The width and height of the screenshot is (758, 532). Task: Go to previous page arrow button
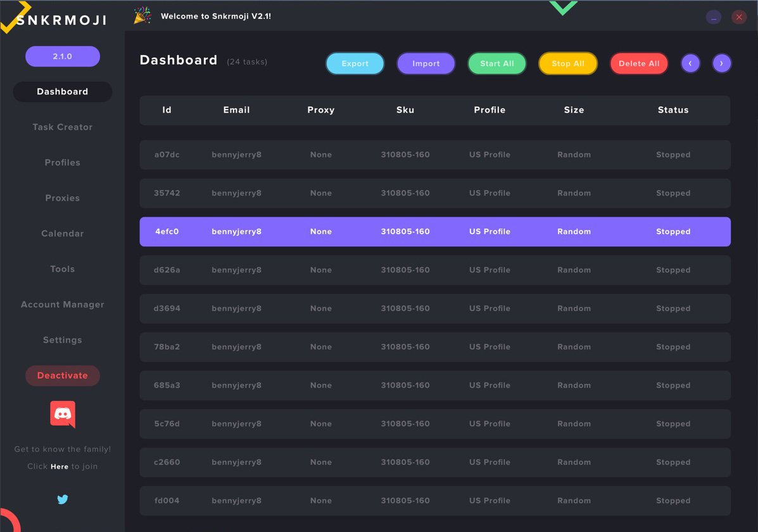690,63
